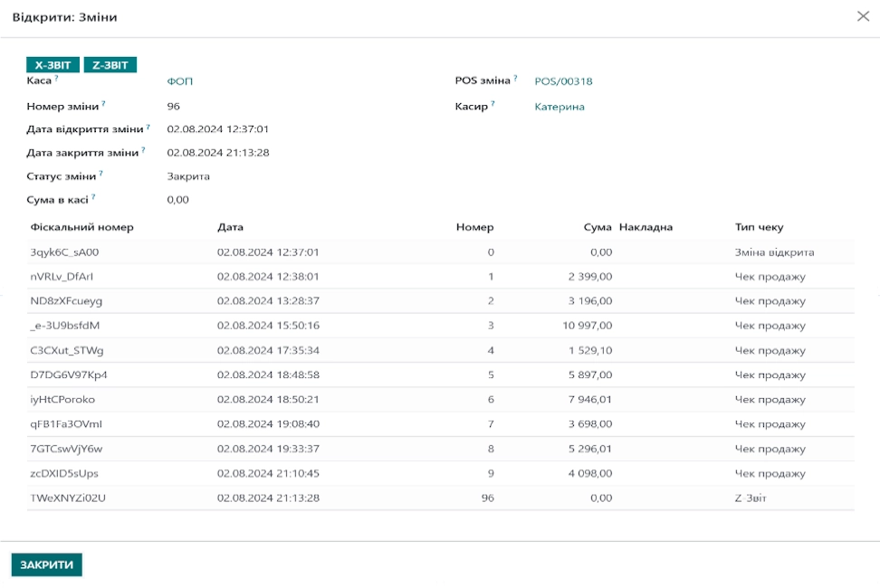Click the date 02.08.2024 17:35:34
Image resolution: width=880 pixels, height=588 pixels.
pyautogui.click(x=268, y=350)
